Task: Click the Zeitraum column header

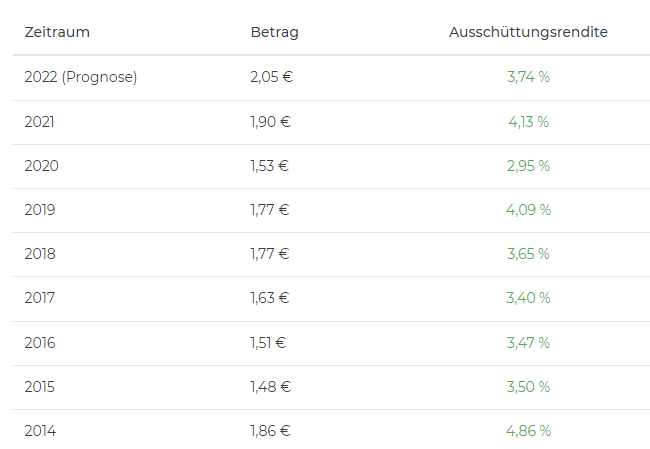Action: pyautogui.click(x=57, y=32)
